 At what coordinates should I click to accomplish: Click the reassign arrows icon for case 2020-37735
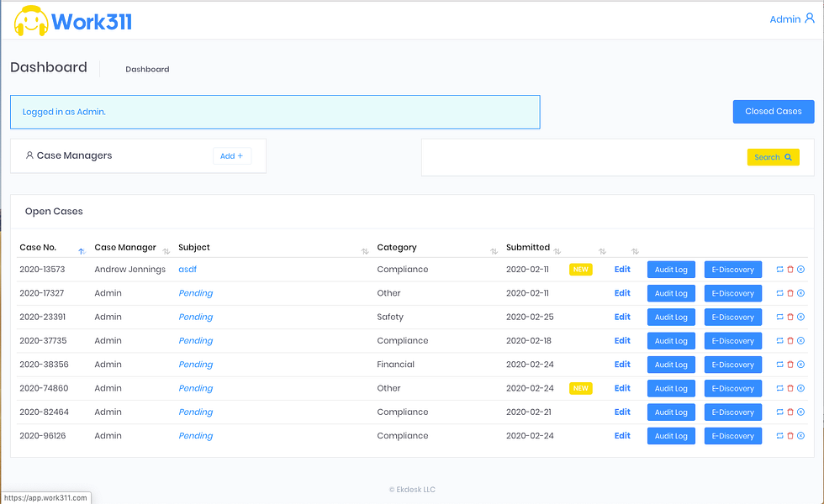tap(780, 341)
